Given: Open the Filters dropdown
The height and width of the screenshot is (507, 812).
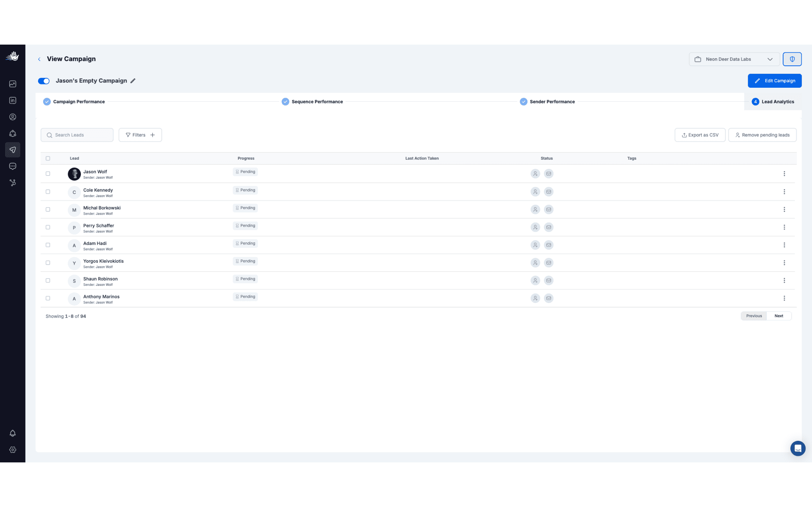Looking at the screenshot, I should (140, 135).
